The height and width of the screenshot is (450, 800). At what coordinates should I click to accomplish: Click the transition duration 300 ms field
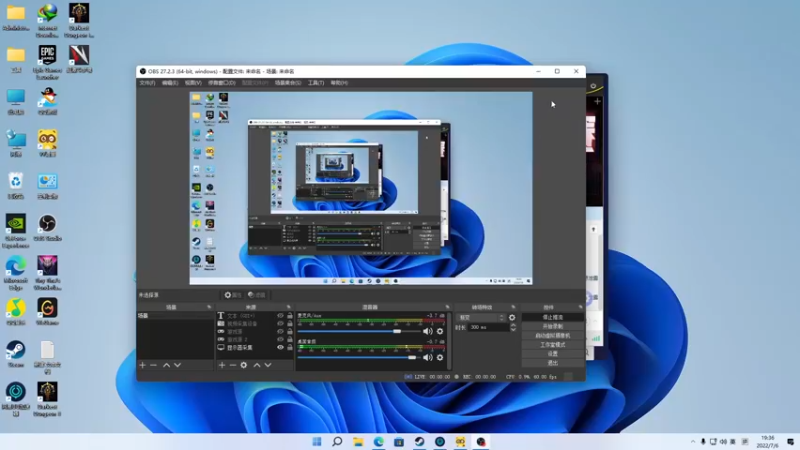point(488,328)
